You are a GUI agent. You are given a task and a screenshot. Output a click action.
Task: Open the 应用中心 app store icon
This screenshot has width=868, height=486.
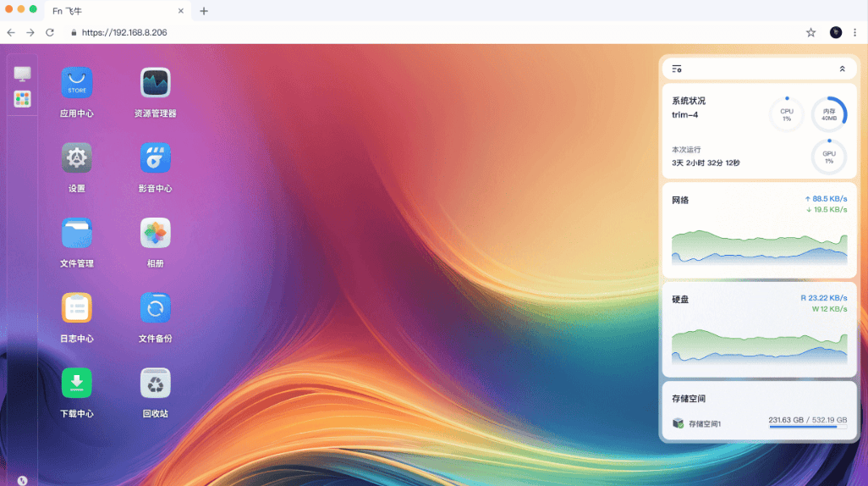coord(77,83)
